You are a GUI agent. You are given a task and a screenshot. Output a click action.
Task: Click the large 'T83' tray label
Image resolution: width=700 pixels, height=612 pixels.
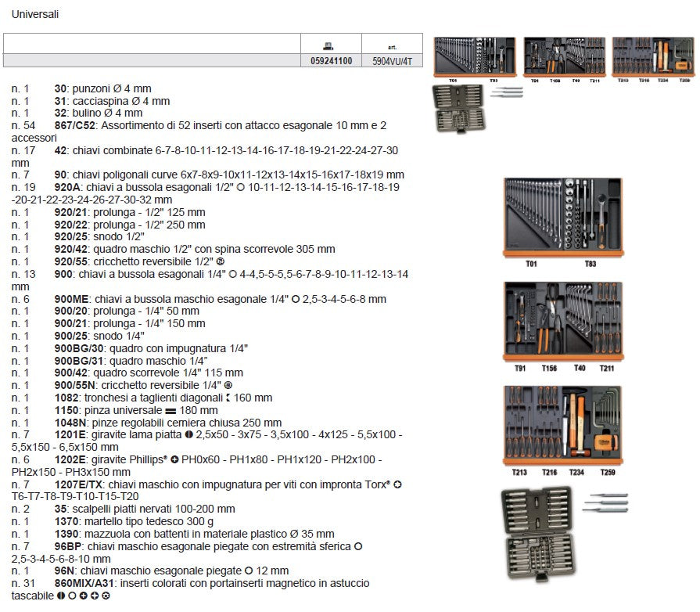591,264
